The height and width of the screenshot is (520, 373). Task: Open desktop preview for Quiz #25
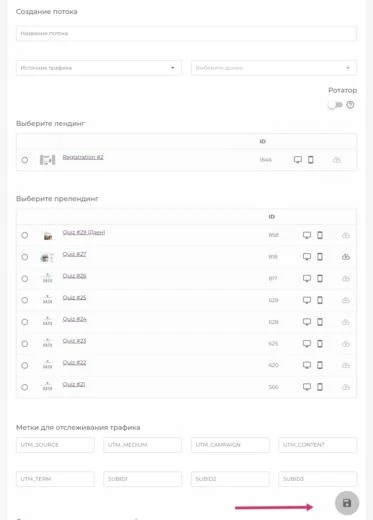307,300
